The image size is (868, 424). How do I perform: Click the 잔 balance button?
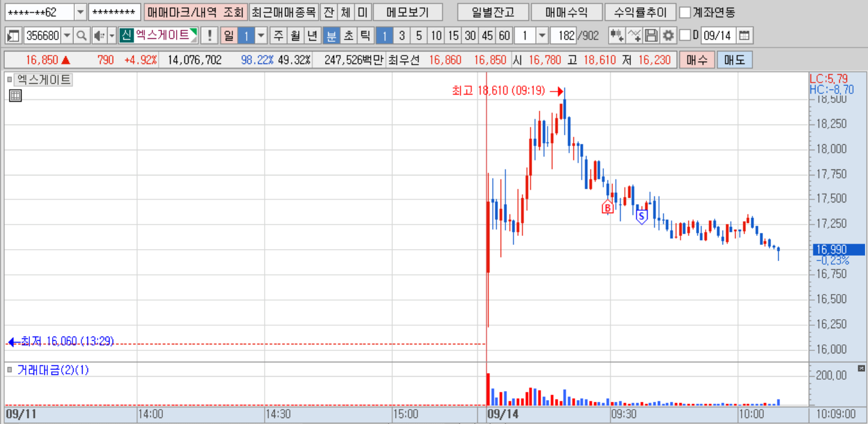click(329, 12)
